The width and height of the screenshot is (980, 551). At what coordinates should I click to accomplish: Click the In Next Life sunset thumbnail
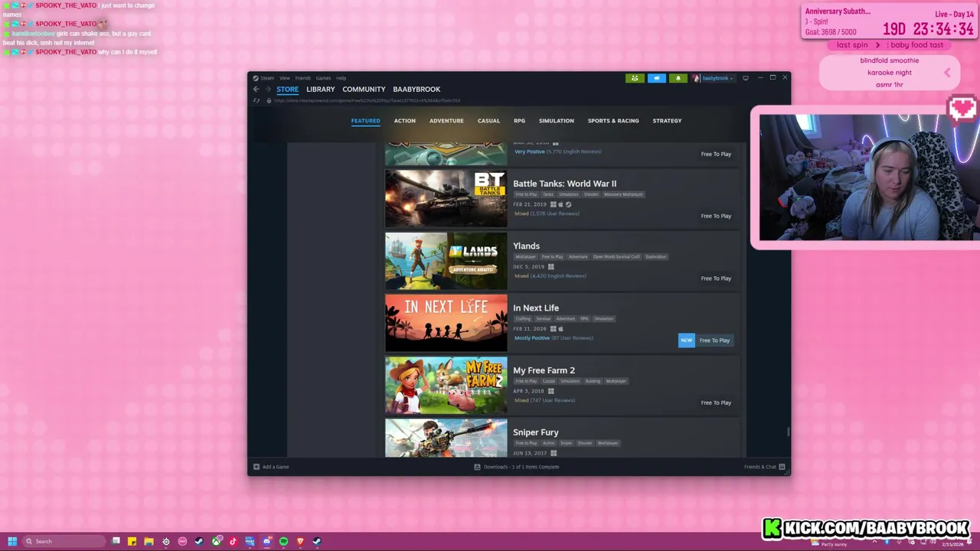[446, 323]
